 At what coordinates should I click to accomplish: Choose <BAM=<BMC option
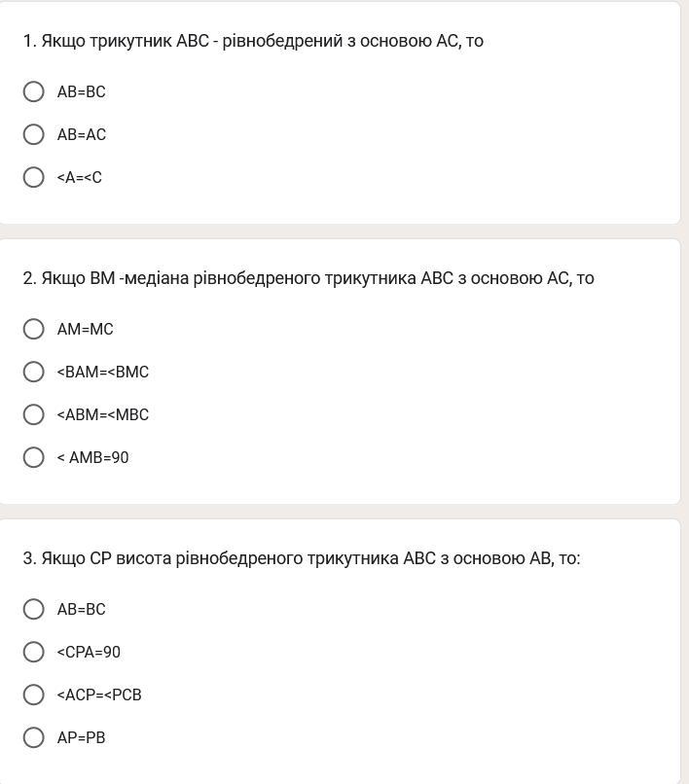point(34,372)
